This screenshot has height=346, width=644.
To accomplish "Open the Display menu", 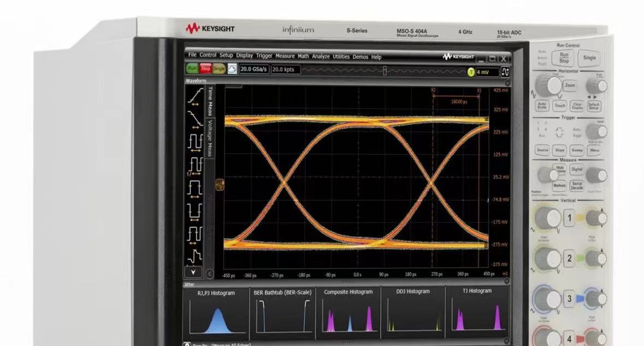I will [x=244, y=55].
